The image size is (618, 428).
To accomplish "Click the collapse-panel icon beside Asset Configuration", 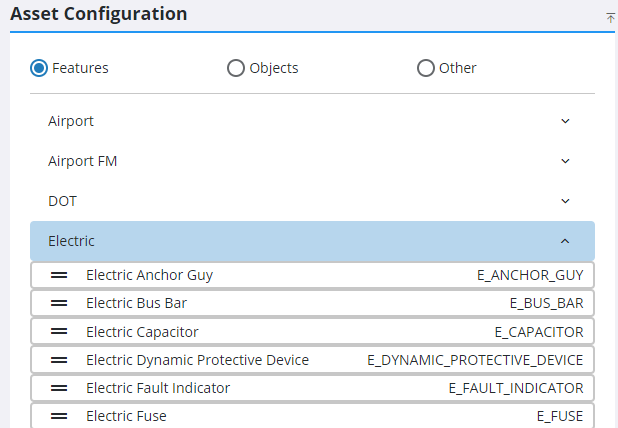I will [x=610, y=18].
